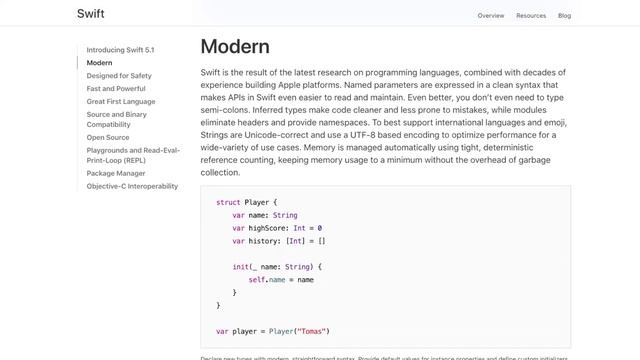The image size is (640, 360).
Task: Click 'var history: [Int] = []' code line
Action: pos(279,241)
